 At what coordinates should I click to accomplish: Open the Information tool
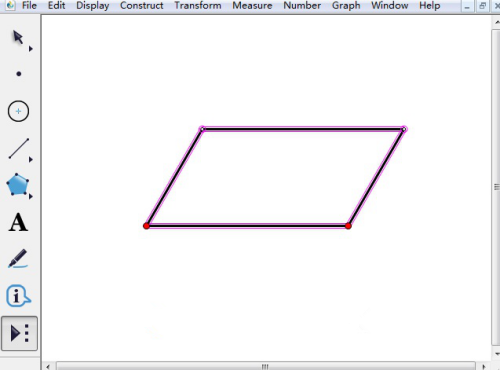pos(18,296)
